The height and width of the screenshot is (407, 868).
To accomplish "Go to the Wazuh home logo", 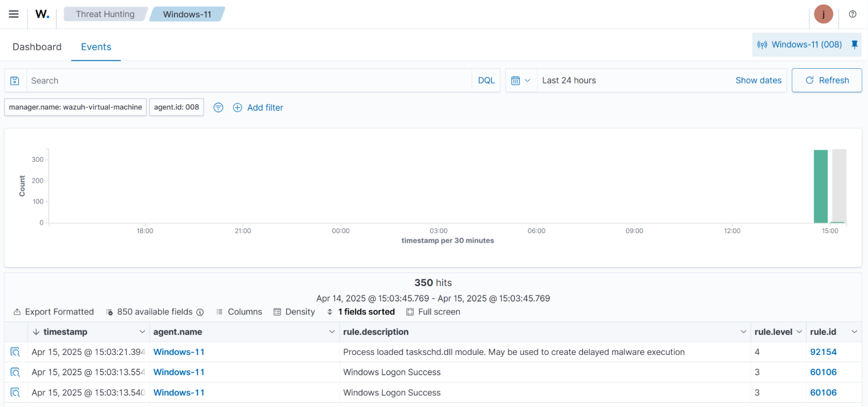I will pos(42,14).
